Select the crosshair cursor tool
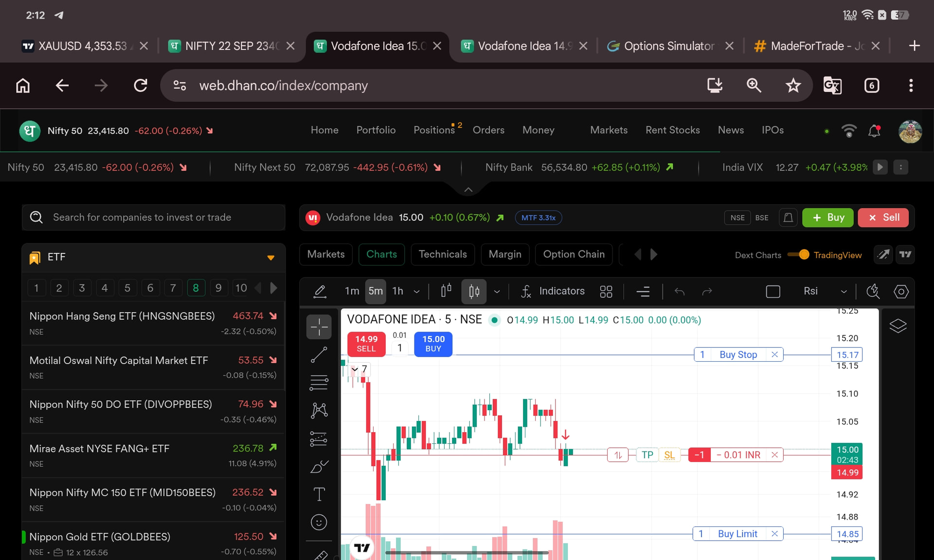 [x=319, y=327]
